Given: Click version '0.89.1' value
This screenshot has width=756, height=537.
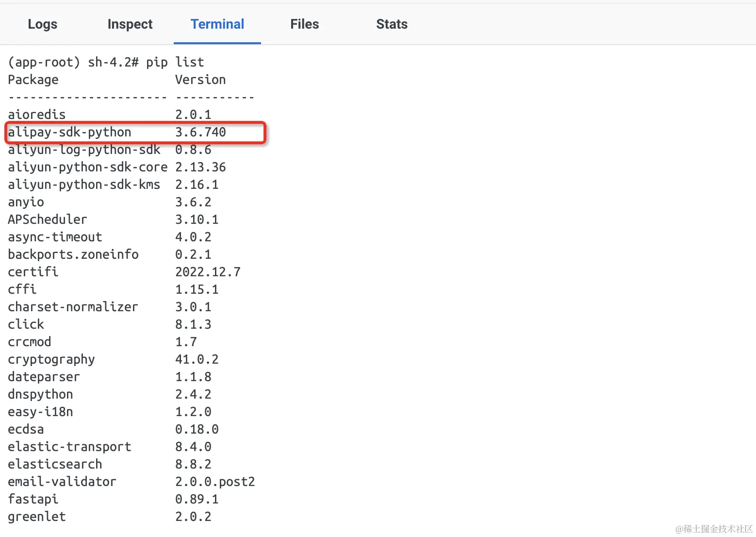Looking at the screenshot, I should pyautogui.click(x=197, y=499).
